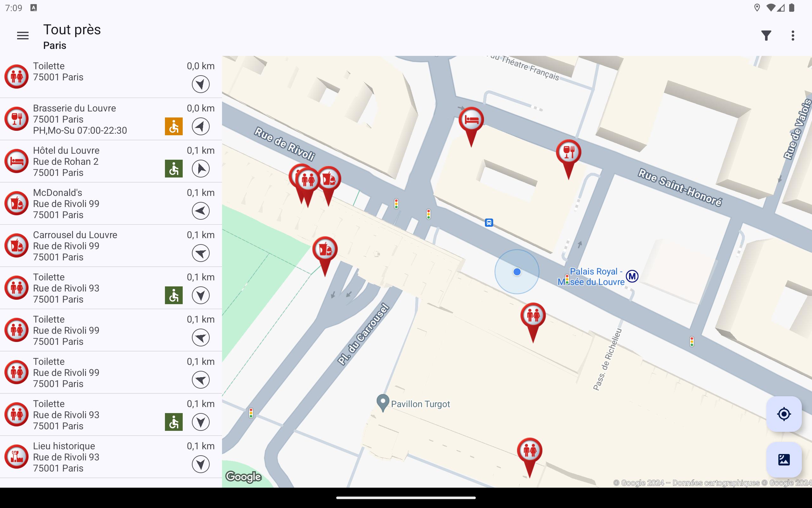This screenshot has width=812, height=508.
Task: Click the Lieu historique castle list icon
Action: click(16, 457)
